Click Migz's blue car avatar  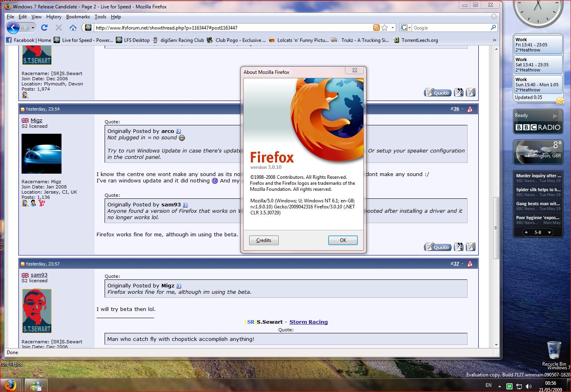[x=42, y=154]
